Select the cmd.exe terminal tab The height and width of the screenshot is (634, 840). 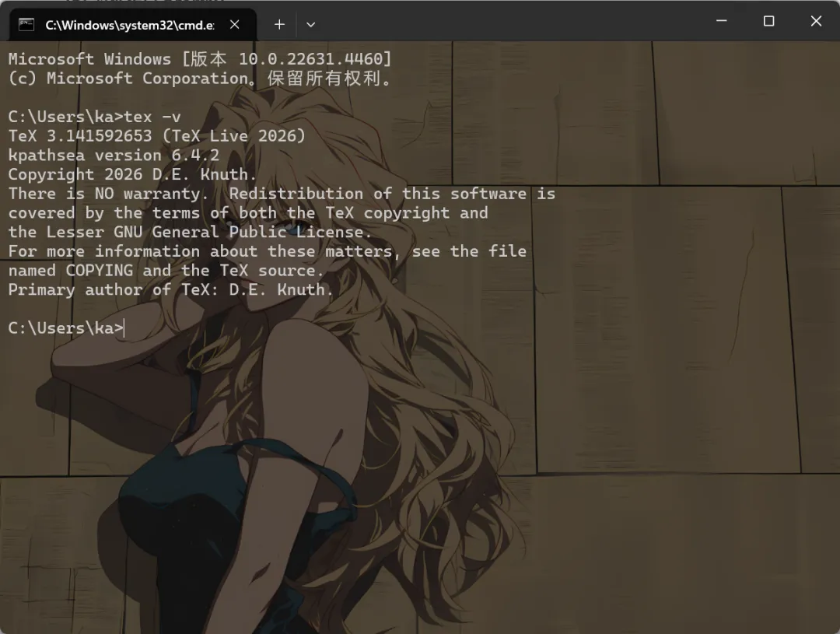click(132, 25)
